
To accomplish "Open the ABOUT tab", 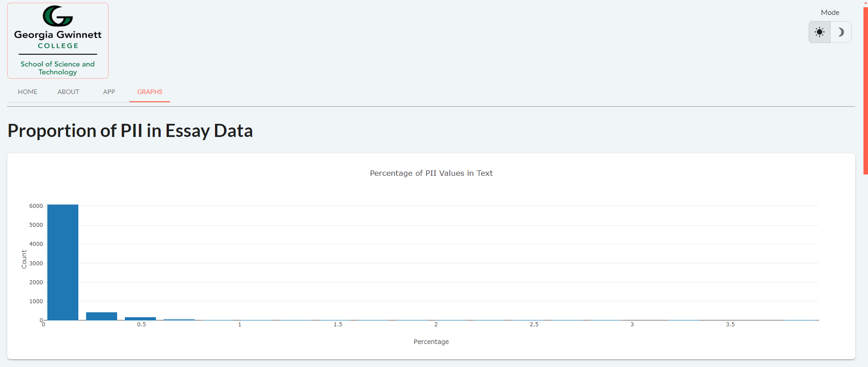I will pyautogui.click(x=68, y=92).
